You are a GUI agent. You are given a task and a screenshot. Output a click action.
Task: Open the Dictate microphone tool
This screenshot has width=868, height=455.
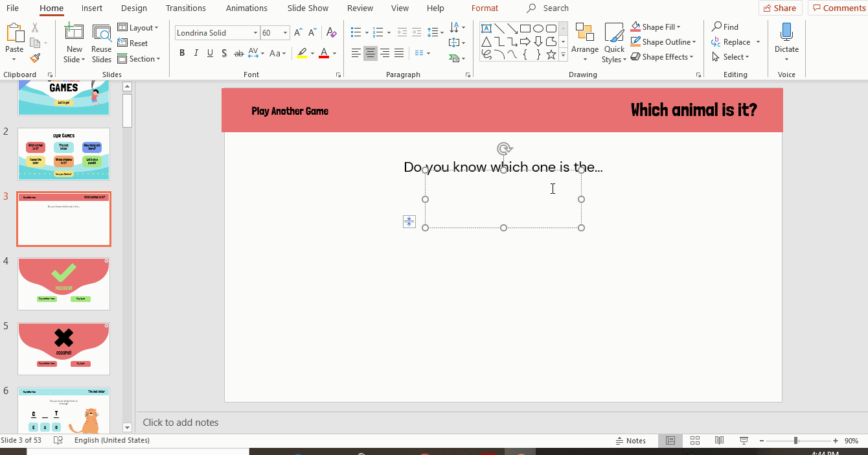[x=786, y=40]
